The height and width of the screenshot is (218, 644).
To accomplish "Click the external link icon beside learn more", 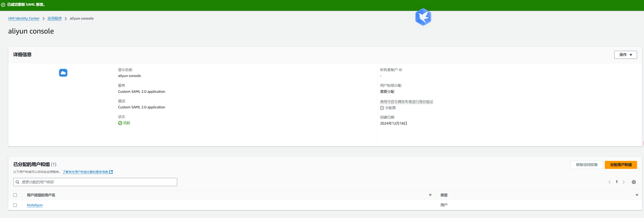I will click(111, 172).
